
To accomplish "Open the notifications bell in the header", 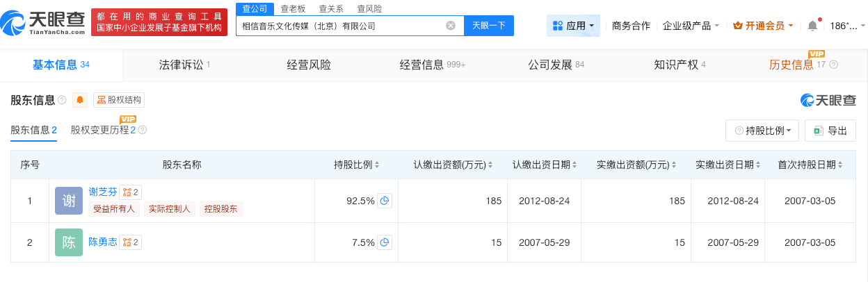I will (x=812, y=26).
